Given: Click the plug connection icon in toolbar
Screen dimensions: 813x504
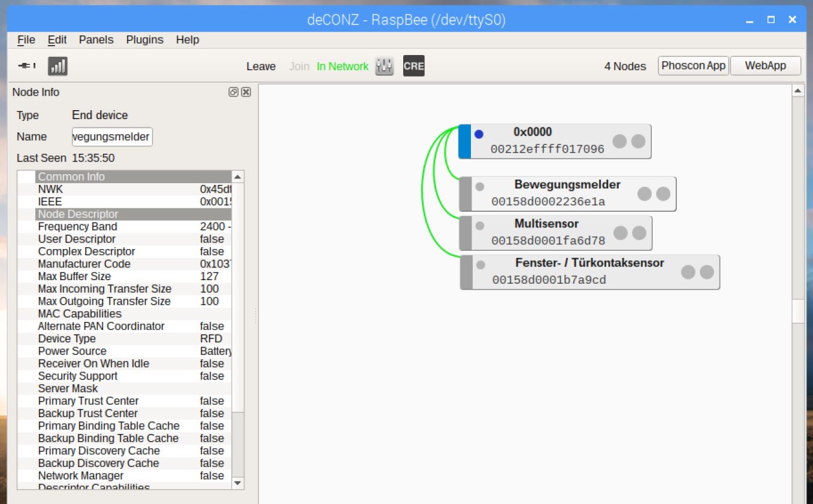Looking at the screenshot, I should point(26,66).
